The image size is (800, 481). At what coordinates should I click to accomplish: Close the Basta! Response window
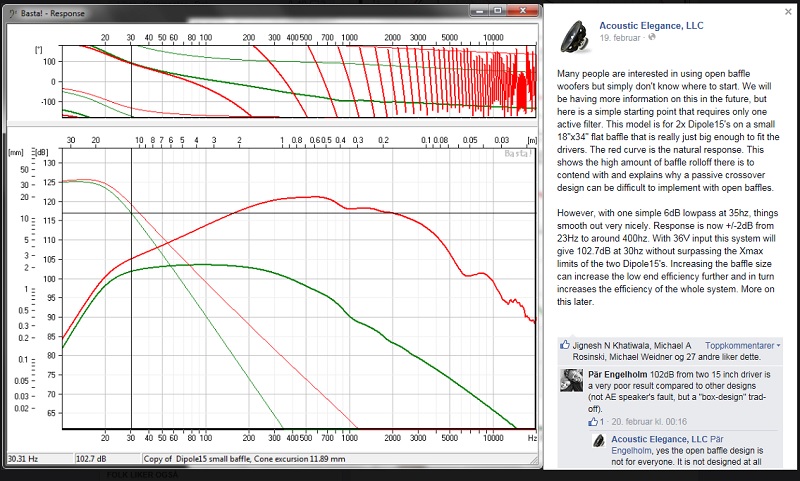point(522,10)
